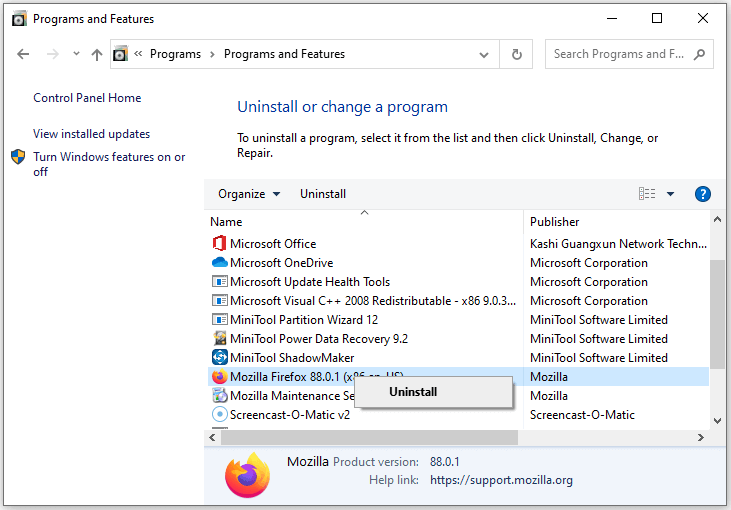The image size is (731, 510).
Task: Expand the address bar history dropdown
Action: pos(484,55)
